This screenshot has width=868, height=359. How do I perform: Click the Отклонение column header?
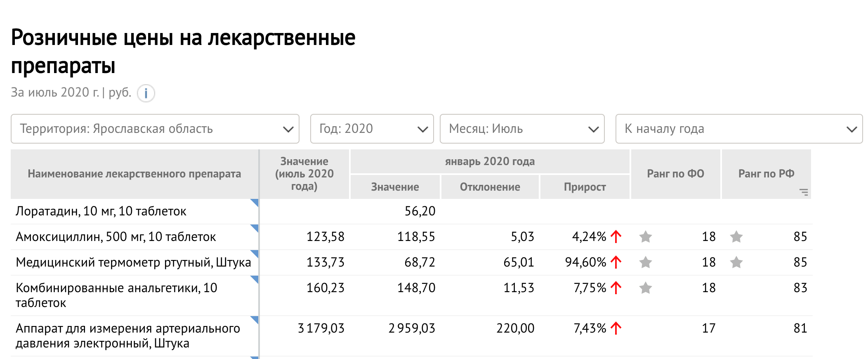[490, 187]
